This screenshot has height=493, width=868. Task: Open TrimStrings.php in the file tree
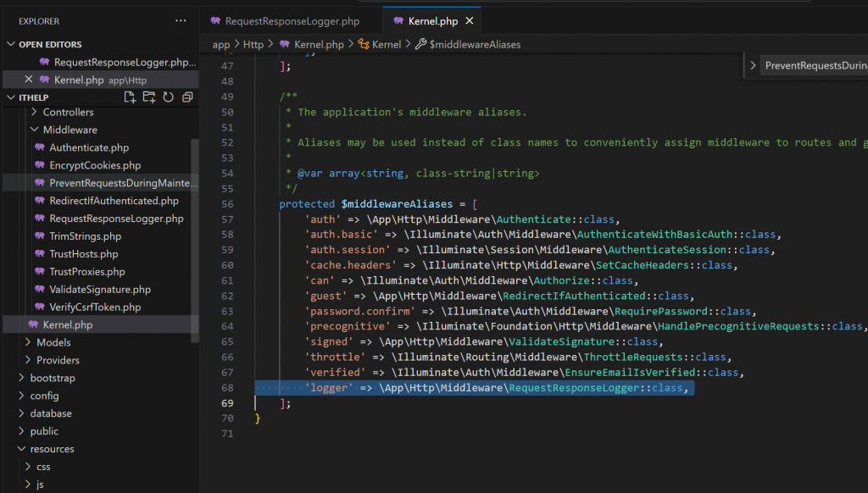click(x=86, y=236)
